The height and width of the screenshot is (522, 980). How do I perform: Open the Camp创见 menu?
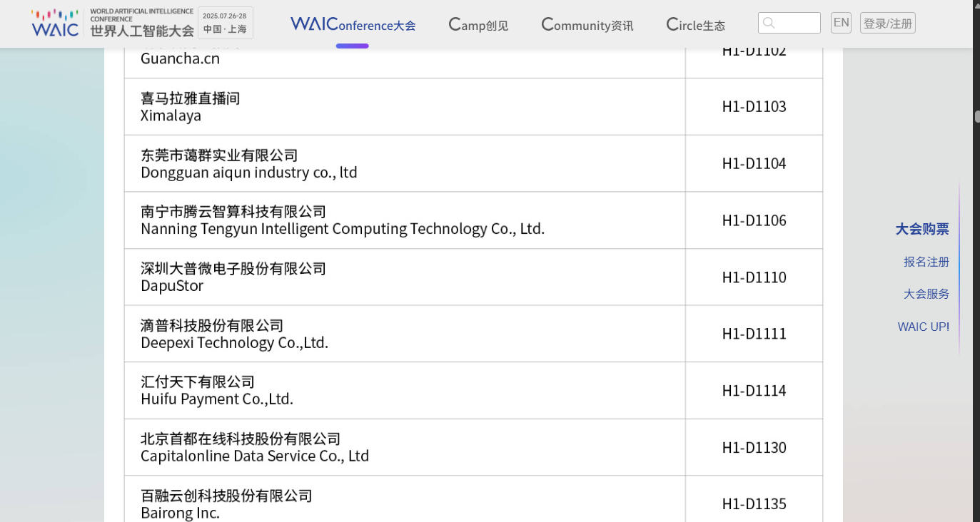tap(478, 24)
